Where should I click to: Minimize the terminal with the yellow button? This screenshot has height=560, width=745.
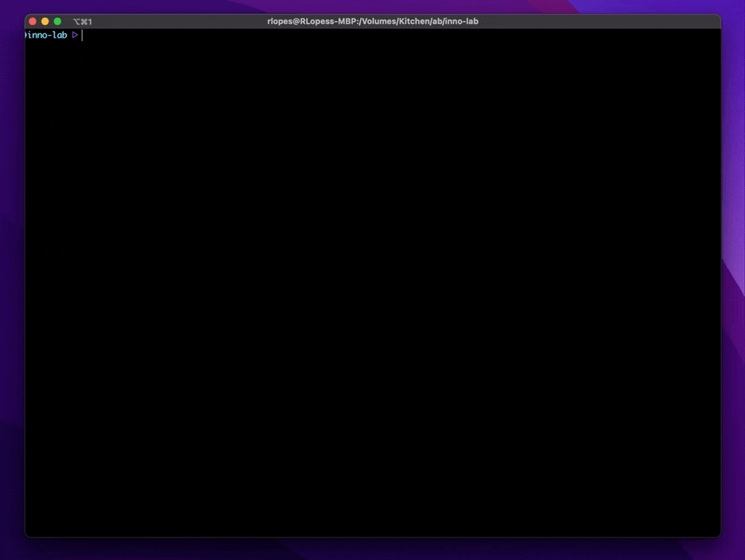coord(45,22)
